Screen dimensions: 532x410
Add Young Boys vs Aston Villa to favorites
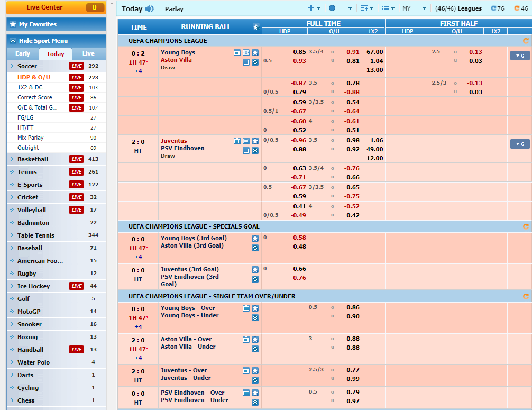(x=255, y=52)
